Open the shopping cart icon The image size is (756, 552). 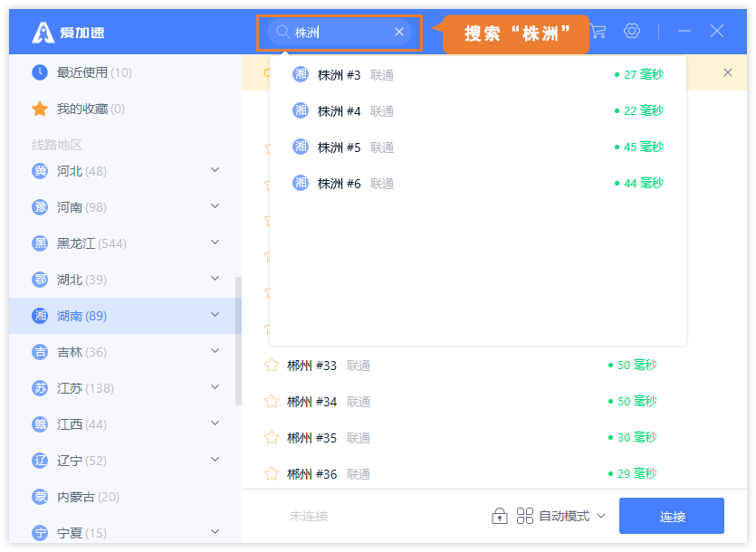[x=598, y=31]
